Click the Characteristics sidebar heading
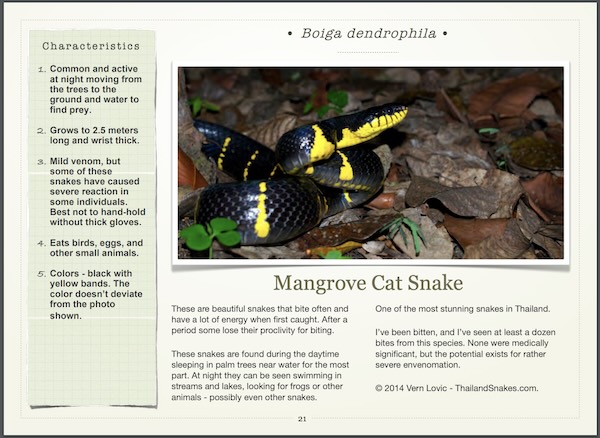This screenshot has width=600, height=438. (91, 46)
